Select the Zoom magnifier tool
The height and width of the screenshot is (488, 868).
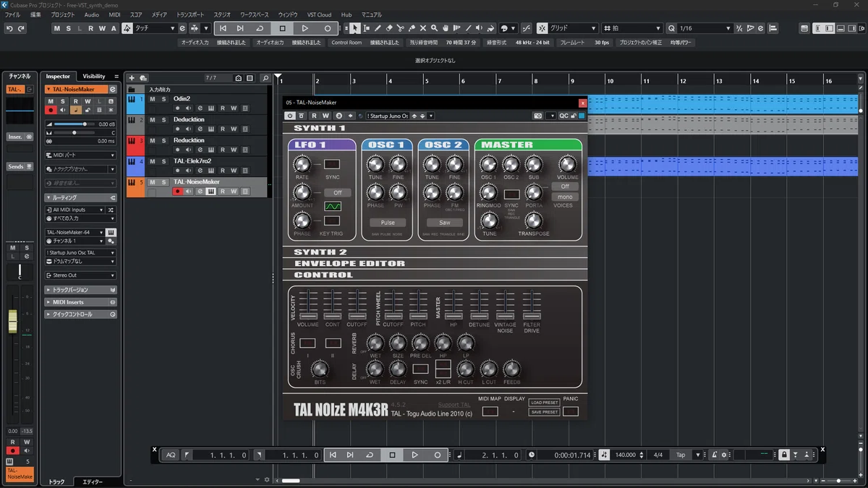434,28
